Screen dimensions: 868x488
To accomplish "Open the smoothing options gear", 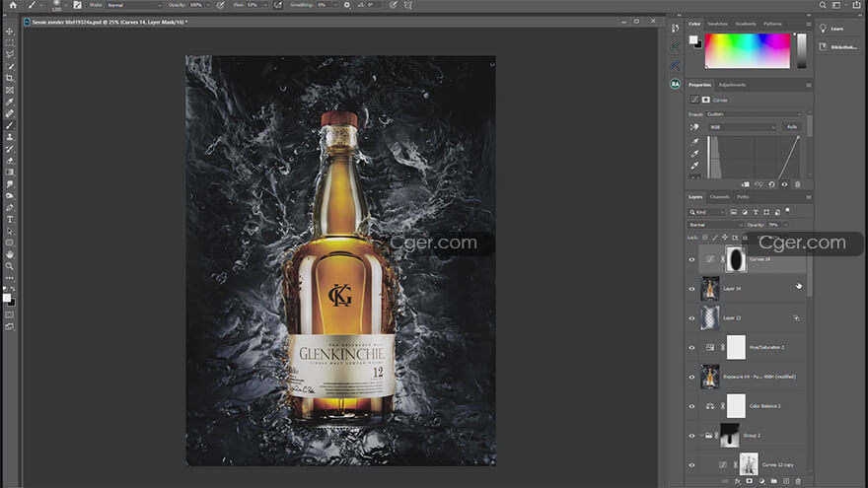I will (347, 5).
